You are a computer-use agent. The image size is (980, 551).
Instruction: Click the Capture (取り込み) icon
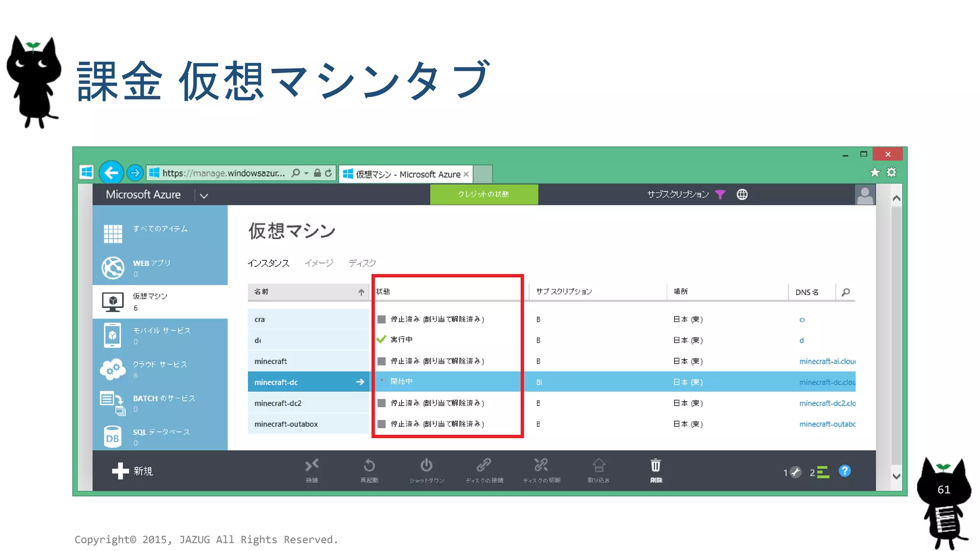click(x=599, y=465)
